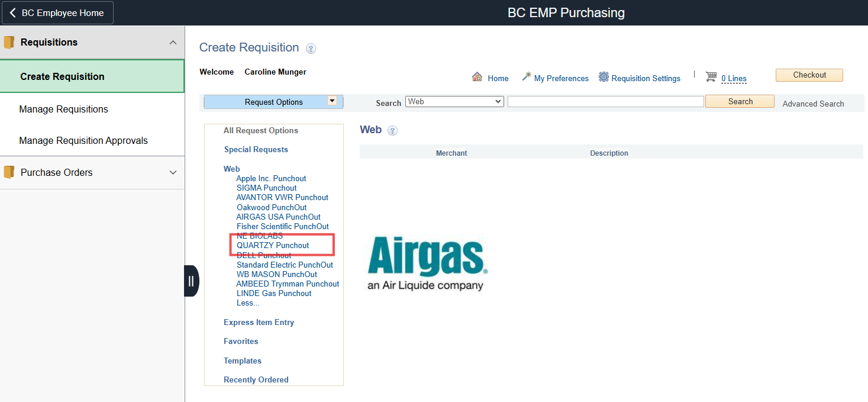Image resolution: width=868 pixels, height=402 pixels.
Task: Open My Preferences link
Action: coord(561,78)
